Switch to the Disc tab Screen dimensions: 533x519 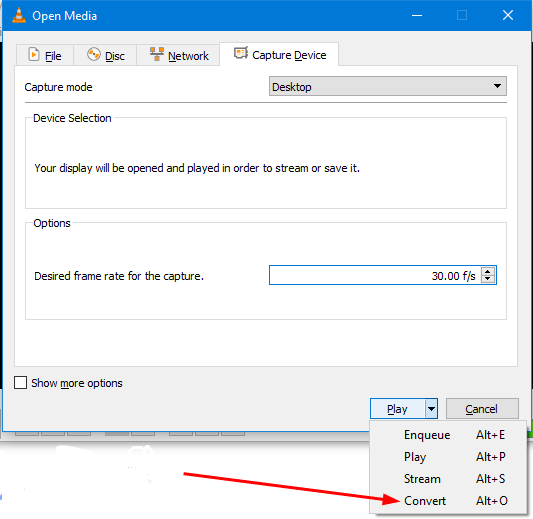tap(105, 55)
